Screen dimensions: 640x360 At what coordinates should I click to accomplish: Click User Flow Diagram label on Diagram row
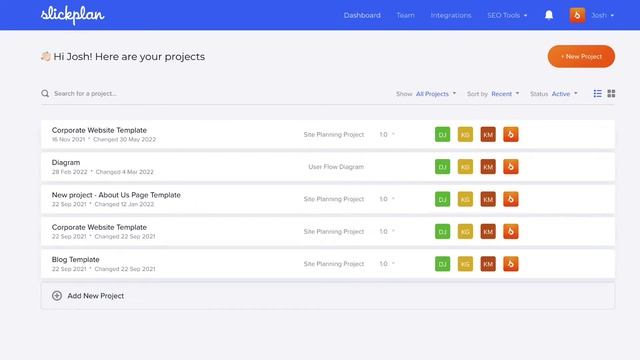[x=336, y=167]
